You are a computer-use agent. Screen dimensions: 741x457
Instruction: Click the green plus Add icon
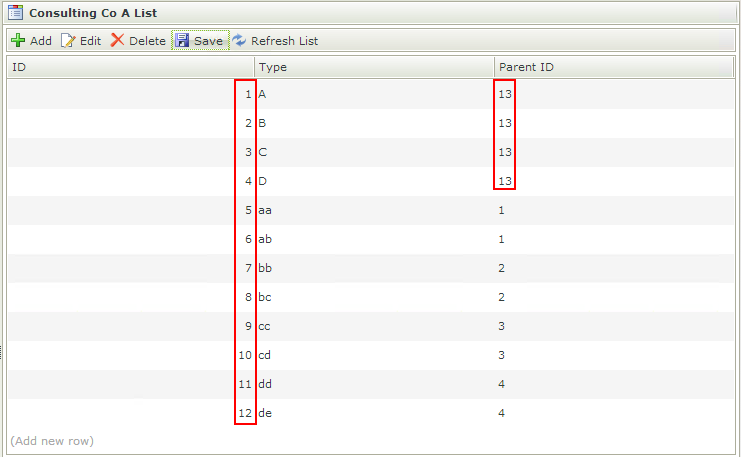(x=18, y=41)
